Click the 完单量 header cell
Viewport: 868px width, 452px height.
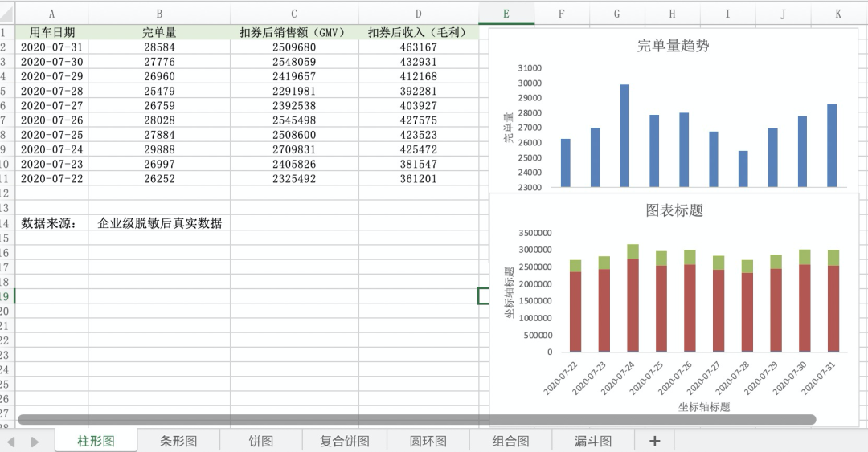point(159,32)
